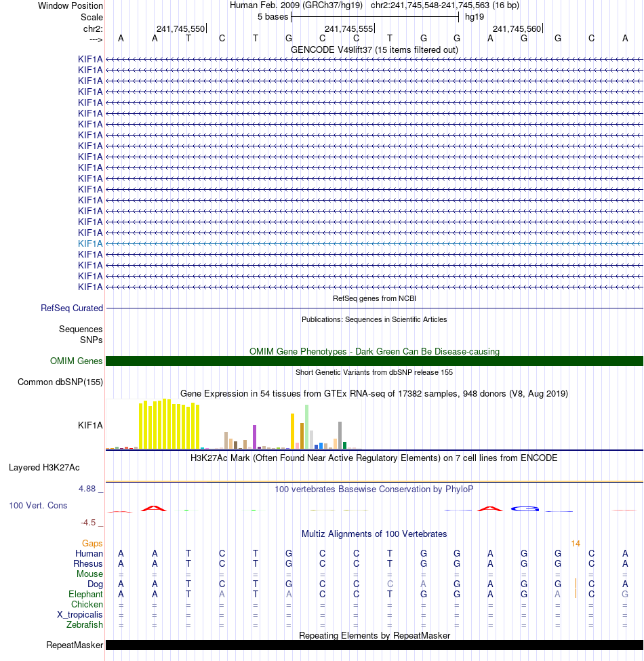The image size is (644, 661).
Task: Click the Window Position label
Action: 71,6
